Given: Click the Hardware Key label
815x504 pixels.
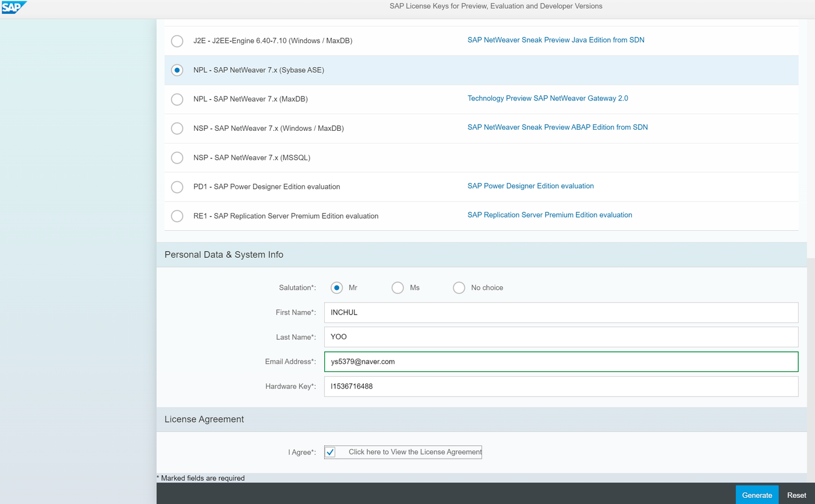Looking at the screenshot, I should pyautogui.click(x=290, y=386).
